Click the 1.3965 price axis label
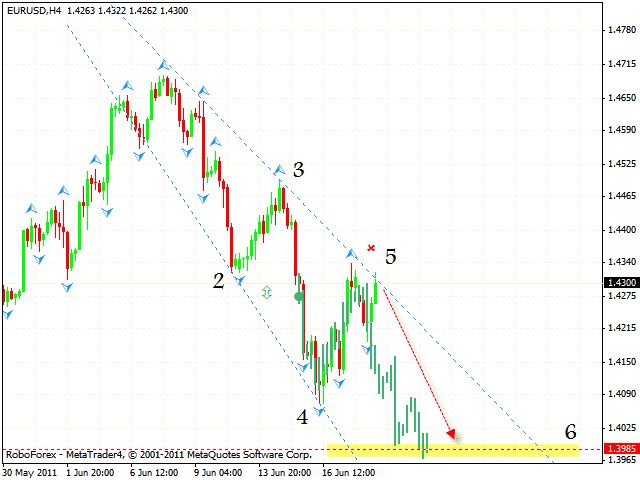The height and width of the screenshot is (480, 640). click(622, 460)
